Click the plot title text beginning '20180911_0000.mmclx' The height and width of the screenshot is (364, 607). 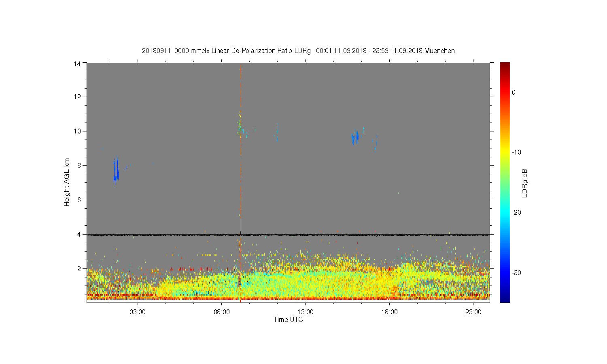coord(298,51)
